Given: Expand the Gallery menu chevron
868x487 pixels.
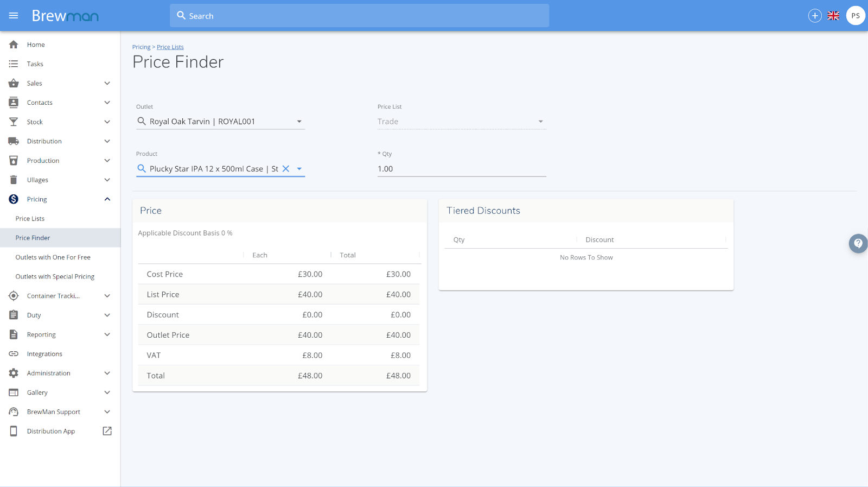Looking at the screenshot, I should pyautogui.click(x=107, y=393).
